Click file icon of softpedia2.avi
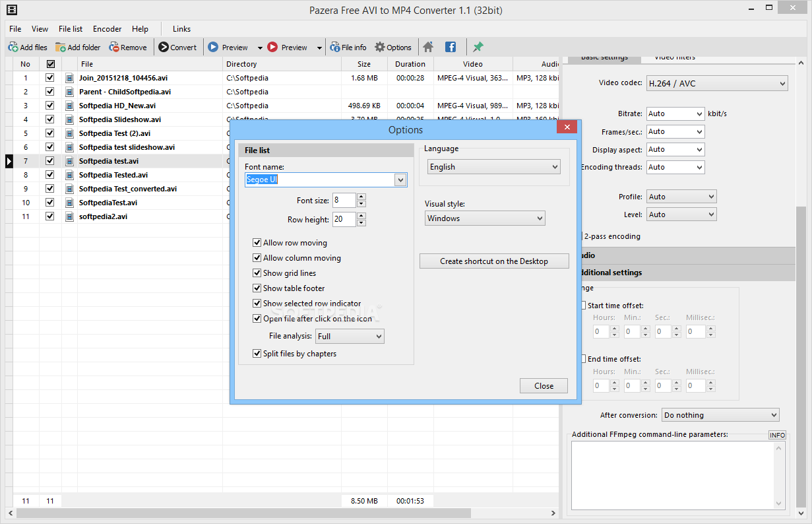This screenshot has width=812, height=524. [69, 216]
